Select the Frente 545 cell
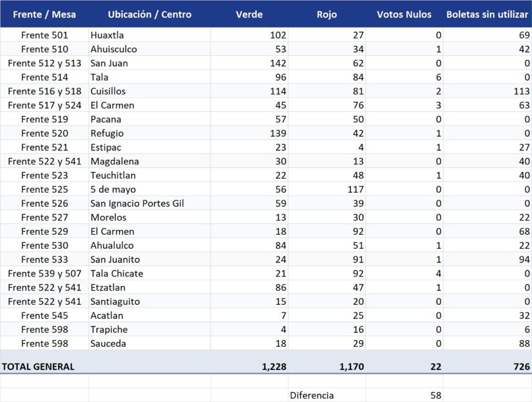This screenshot has width=532, height=402. [x=45, y=315]
